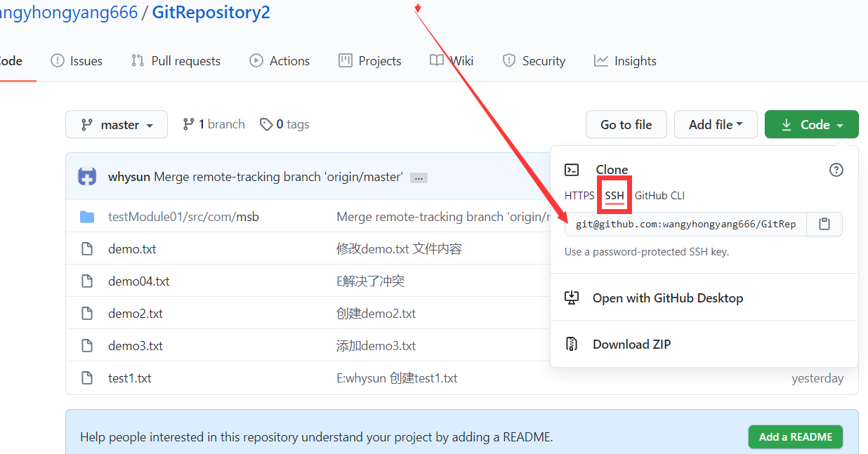
Task: Open the Issues tab
Action: pos(77,61)
